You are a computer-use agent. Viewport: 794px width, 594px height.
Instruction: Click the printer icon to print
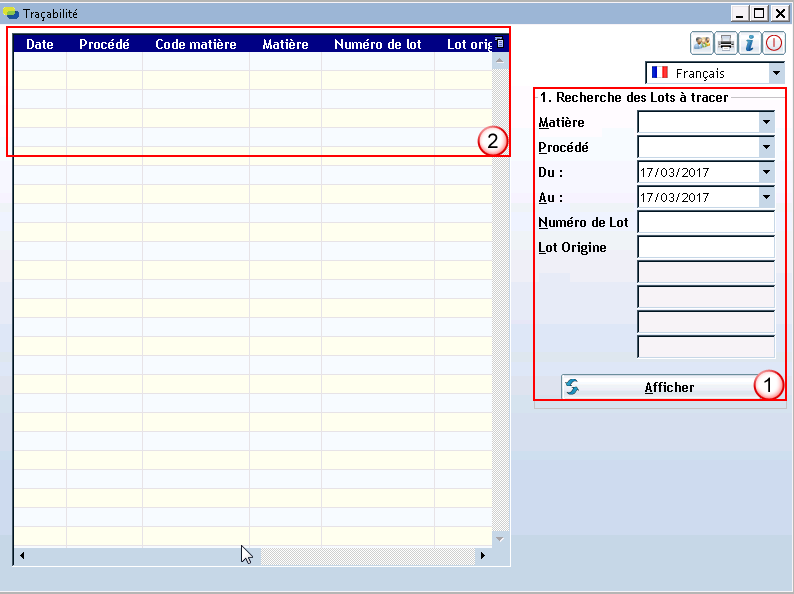pos(726,43)
